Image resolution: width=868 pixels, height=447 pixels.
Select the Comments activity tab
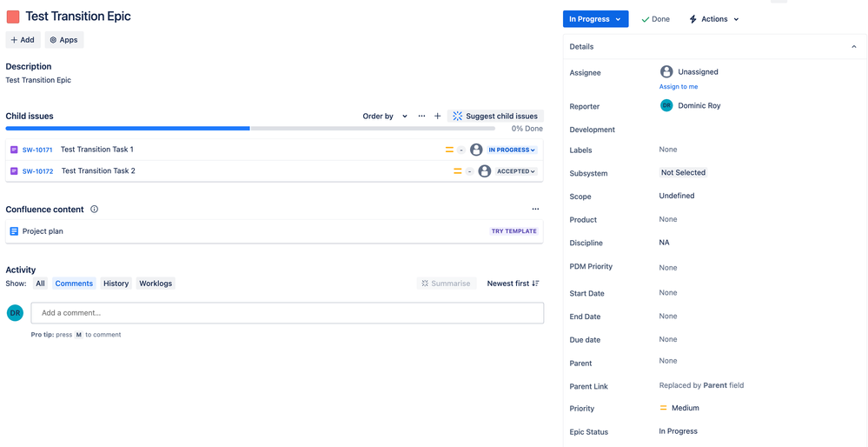(74, 284)
